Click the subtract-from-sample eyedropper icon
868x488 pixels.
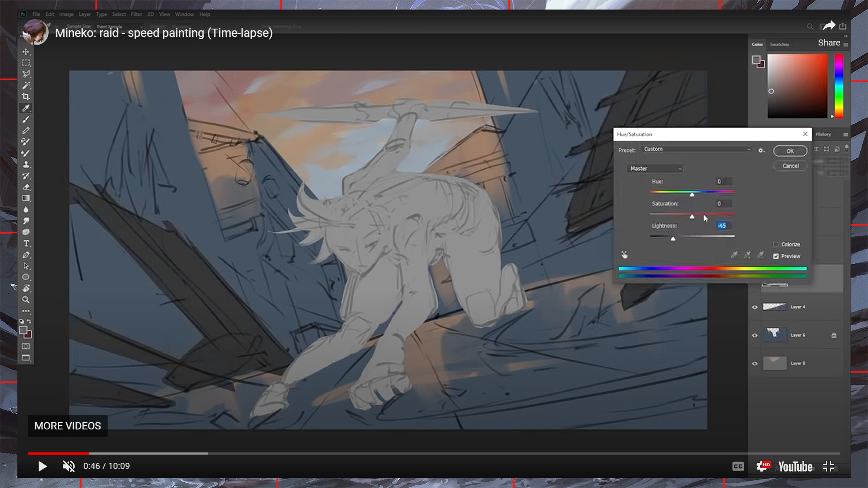coord(760,255)
